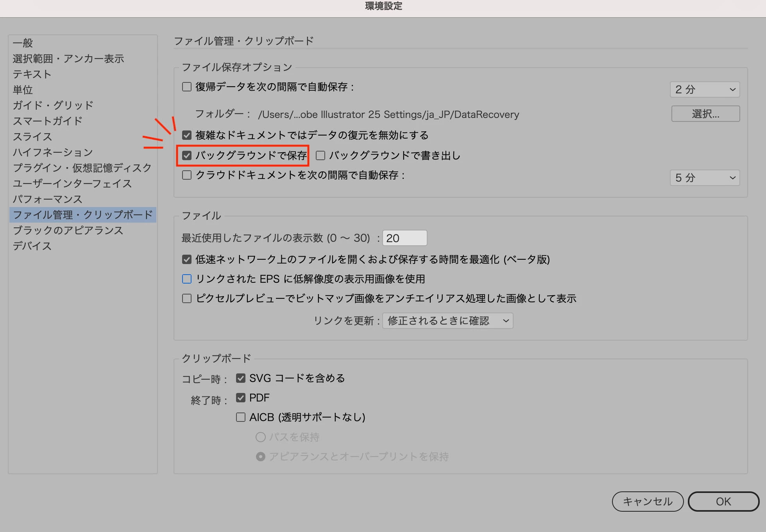766x532 pixels.
Task: Check the ピクセルプレビュー anti-alias option
Action: 187,298
